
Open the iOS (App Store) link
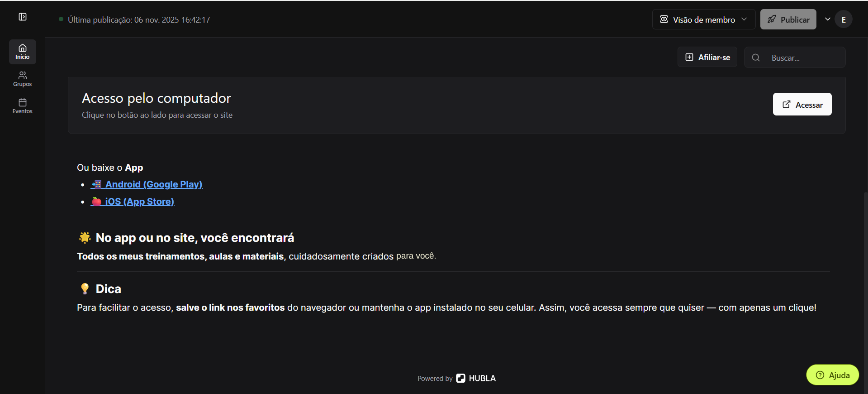click(133, 202)
